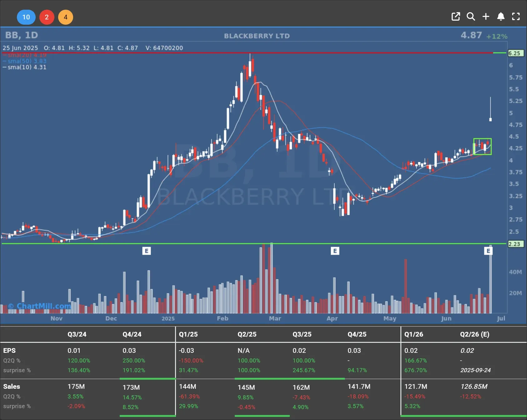Select the Q3/24 column header
527x420 pixels.
coord(77,334)
